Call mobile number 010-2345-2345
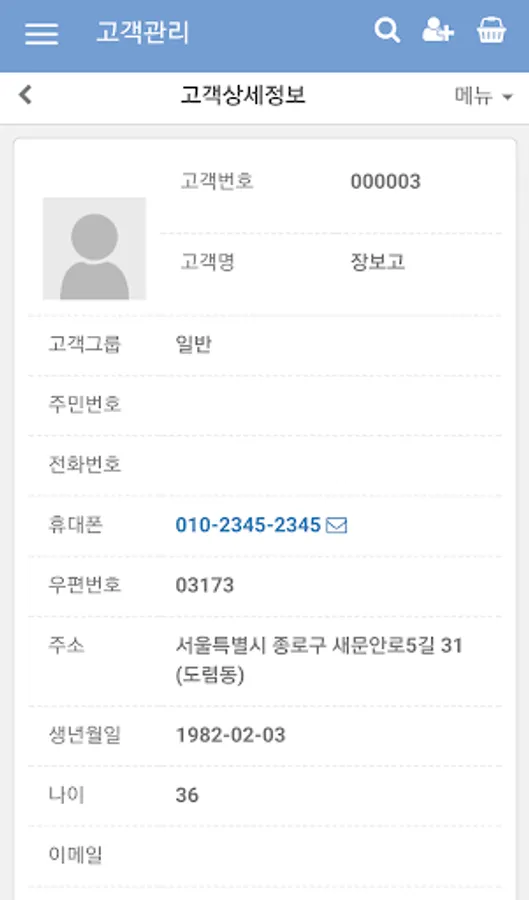Viewport: 529px width, 900px height. point(248,525)
